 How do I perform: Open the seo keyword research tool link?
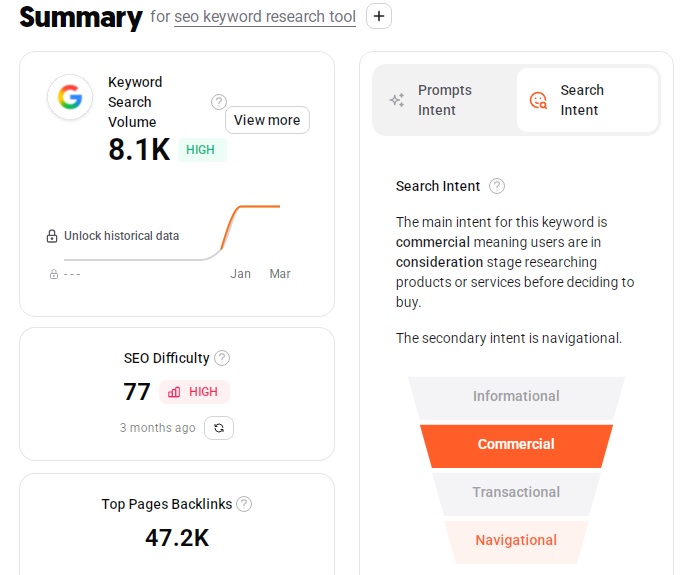click(265, 17)
